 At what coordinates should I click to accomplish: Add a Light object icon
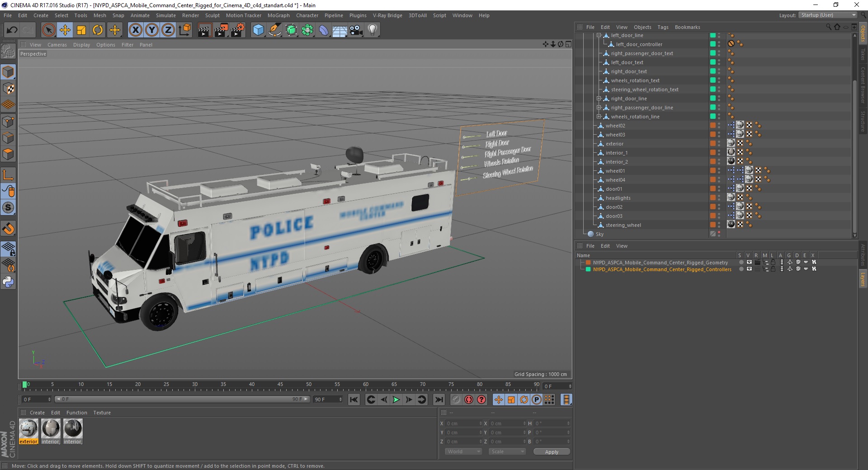(373, 30)
